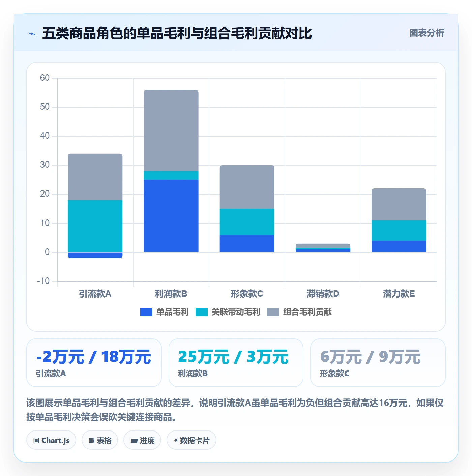
Task: Select the 表格 tag chip
Action: pyautogui.click(x=100, y=440)
